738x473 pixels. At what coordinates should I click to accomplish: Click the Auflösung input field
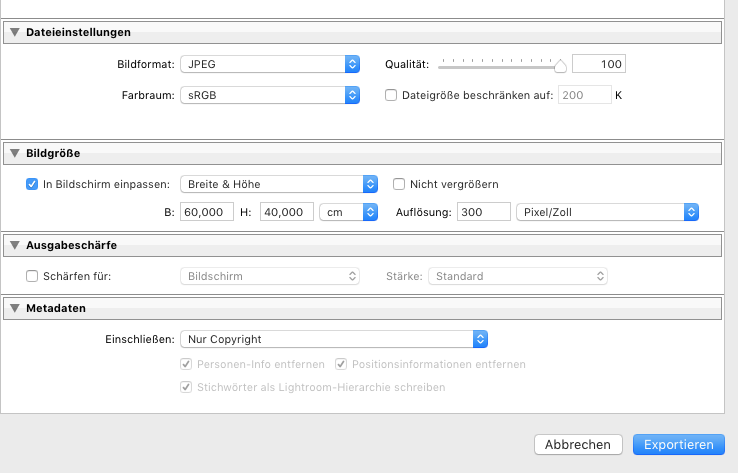[481, 212]
